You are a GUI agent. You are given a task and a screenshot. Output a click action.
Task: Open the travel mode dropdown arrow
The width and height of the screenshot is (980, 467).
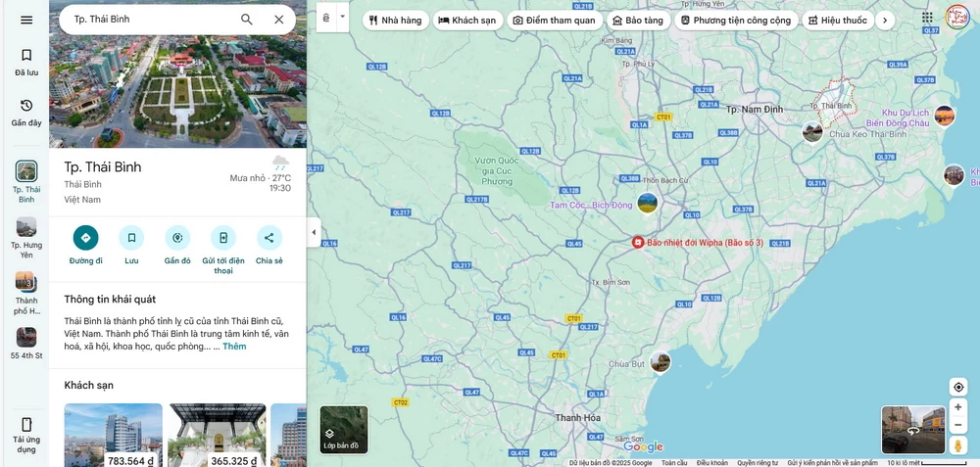(342, 17)
